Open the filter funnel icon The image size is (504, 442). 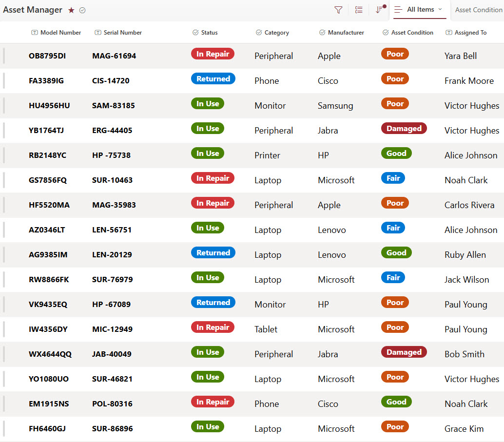pyautogui.click(x=338, y=10)
